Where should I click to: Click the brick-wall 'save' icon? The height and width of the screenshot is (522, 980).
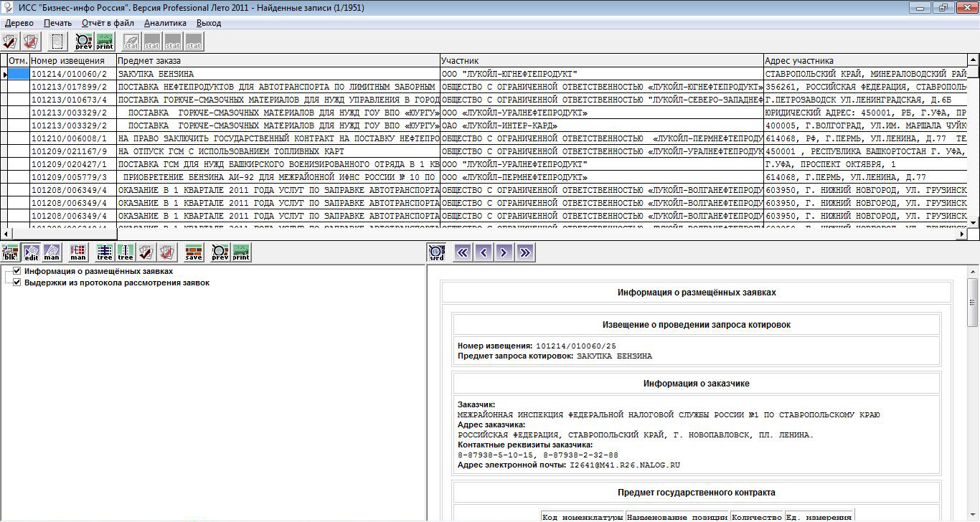pyautogui.click(x=194, y=252)
